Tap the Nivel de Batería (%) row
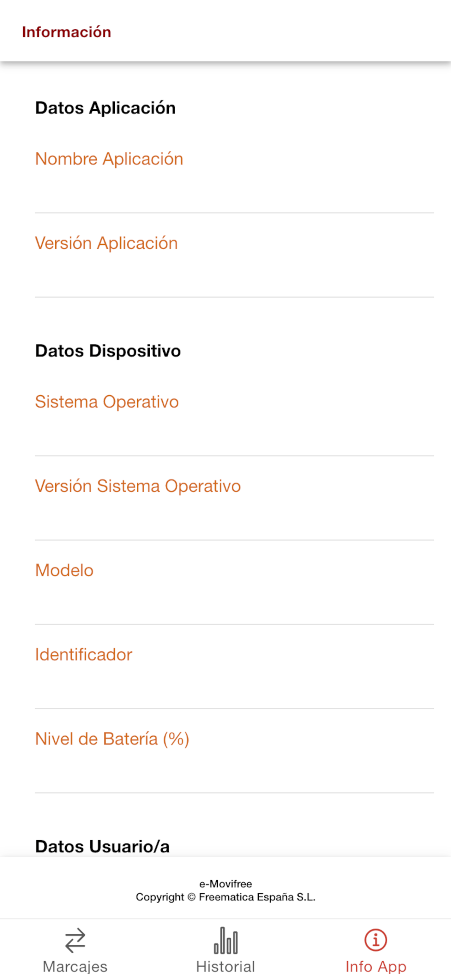The image size is (451, 980). pyautogui.click(x=234, y=751)
